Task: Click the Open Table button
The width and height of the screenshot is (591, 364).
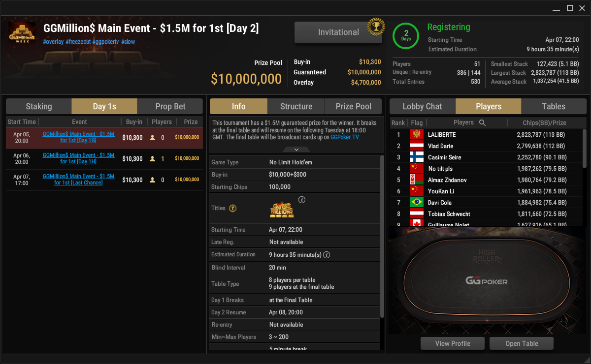Action: pos(522,343)
